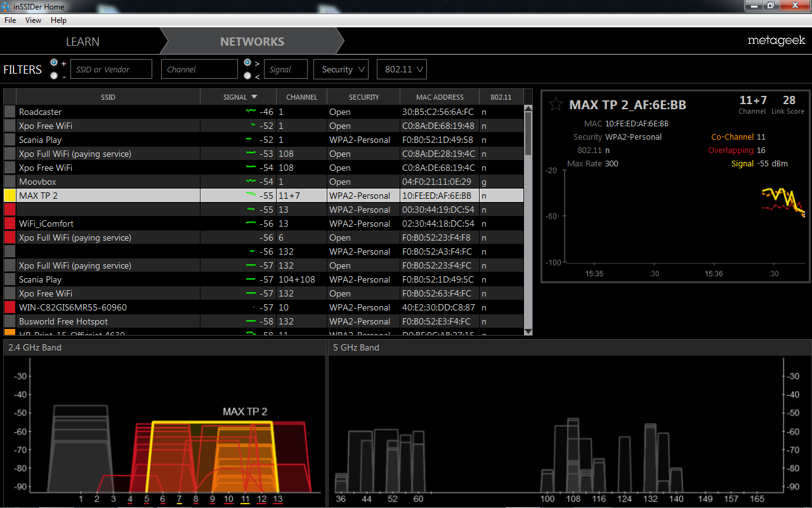812x508 pixels.
Task: Open the Help menu
Action: (x=58, y=20)
